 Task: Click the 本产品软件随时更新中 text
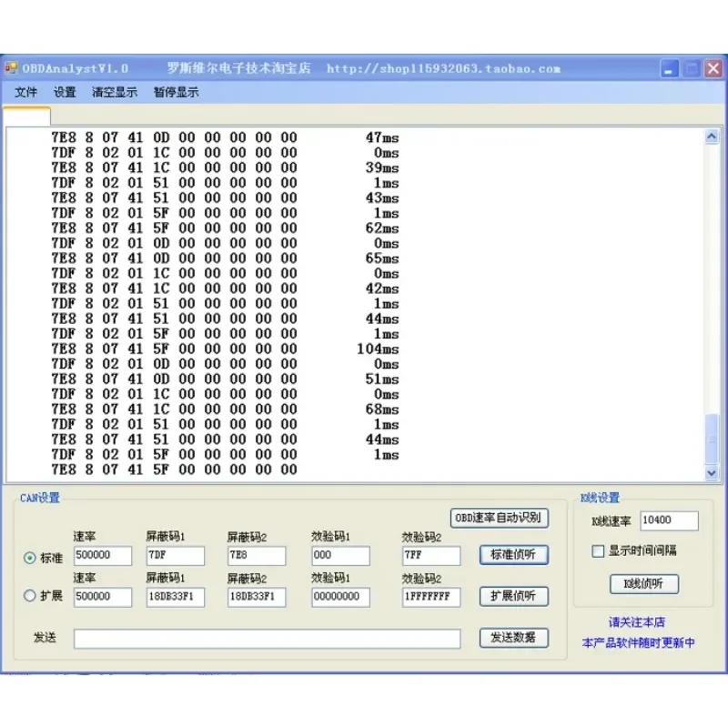click(x=639, y=642)
